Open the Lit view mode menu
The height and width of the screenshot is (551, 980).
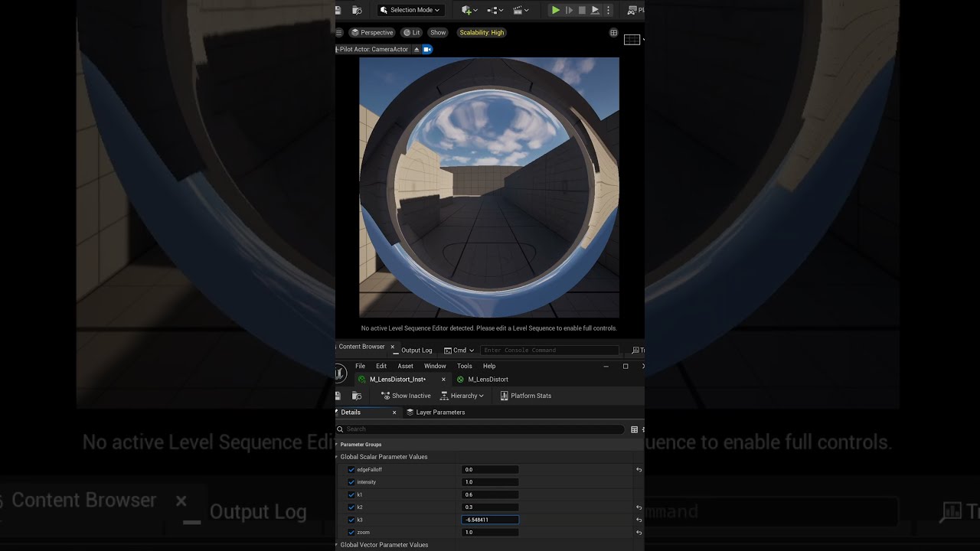click(412, 32)
